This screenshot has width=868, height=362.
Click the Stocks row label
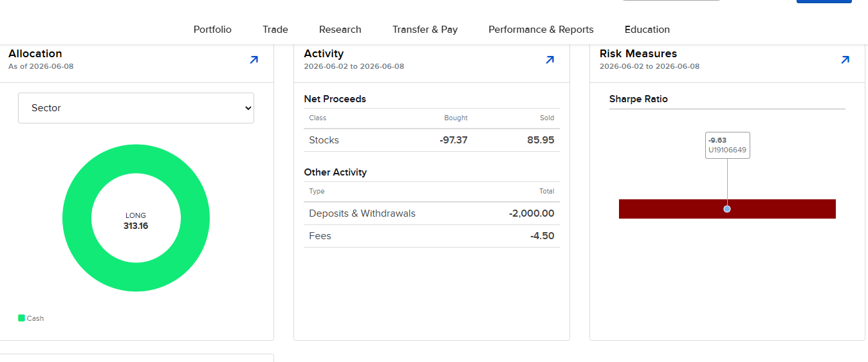coord(324,140)
